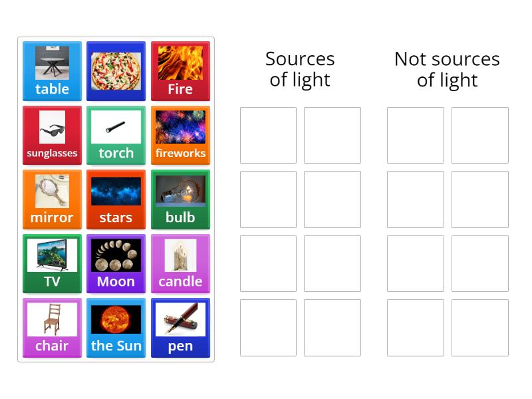Click the Not sources of light heading
This screenshot has height=399, width=532.
pyautogui.click(x=447, y=69)
